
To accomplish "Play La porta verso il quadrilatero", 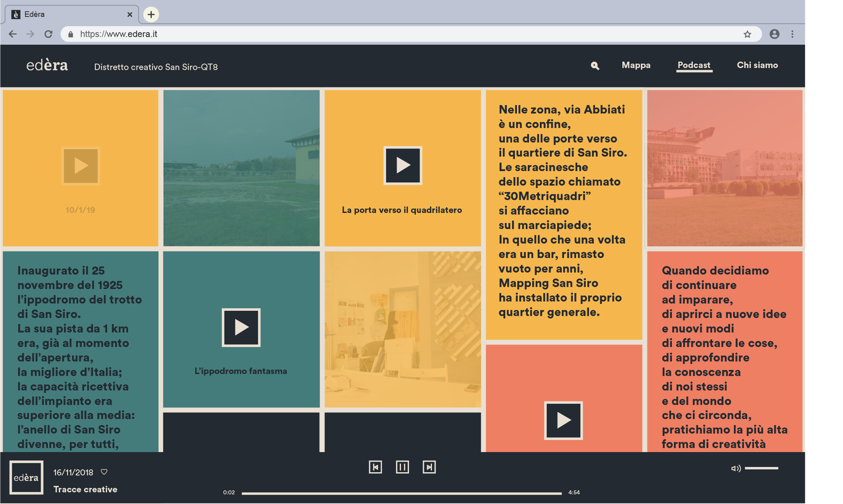I will 403,165.
